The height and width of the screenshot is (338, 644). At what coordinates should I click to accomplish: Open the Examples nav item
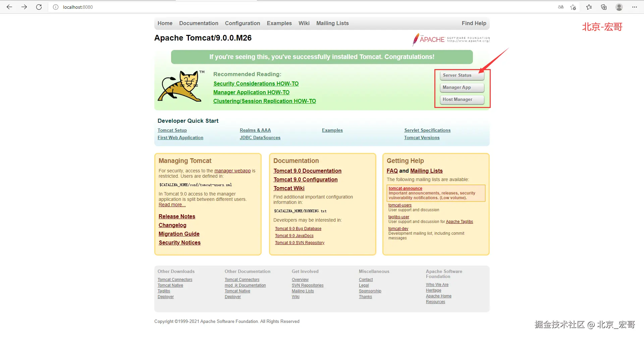tap(279, 23)
